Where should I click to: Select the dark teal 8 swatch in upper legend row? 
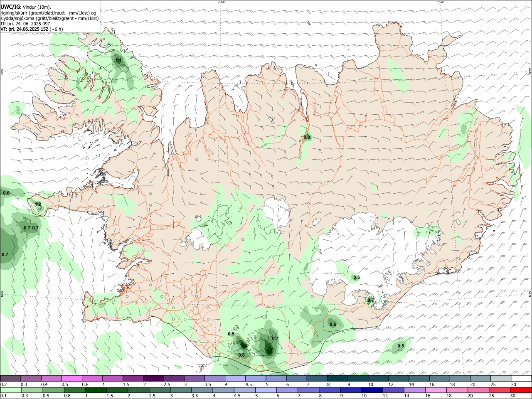point(337,378)
